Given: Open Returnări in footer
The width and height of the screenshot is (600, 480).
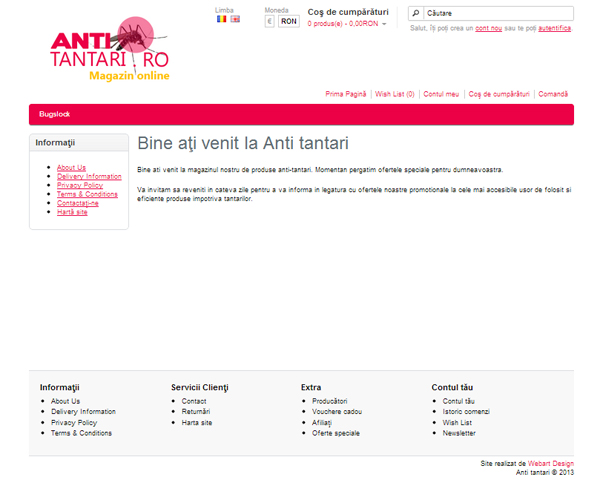Looking at the screenshot, I should [x=196, y=412].
